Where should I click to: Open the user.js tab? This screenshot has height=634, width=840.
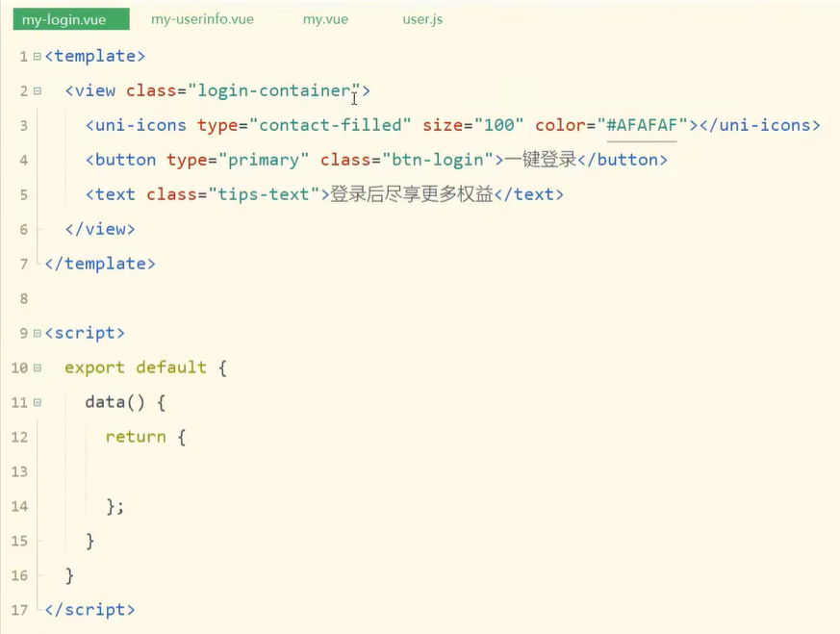422,19
